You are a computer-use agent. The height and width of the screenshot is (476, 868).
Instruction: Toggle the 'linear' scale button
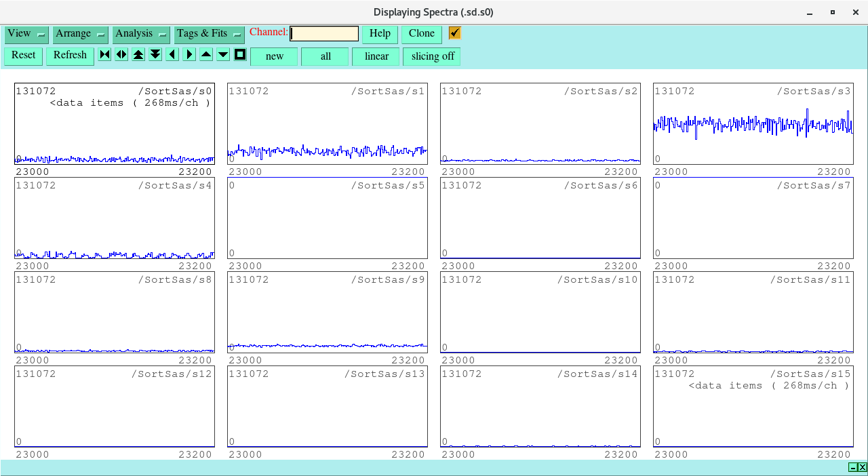[376, 56]
